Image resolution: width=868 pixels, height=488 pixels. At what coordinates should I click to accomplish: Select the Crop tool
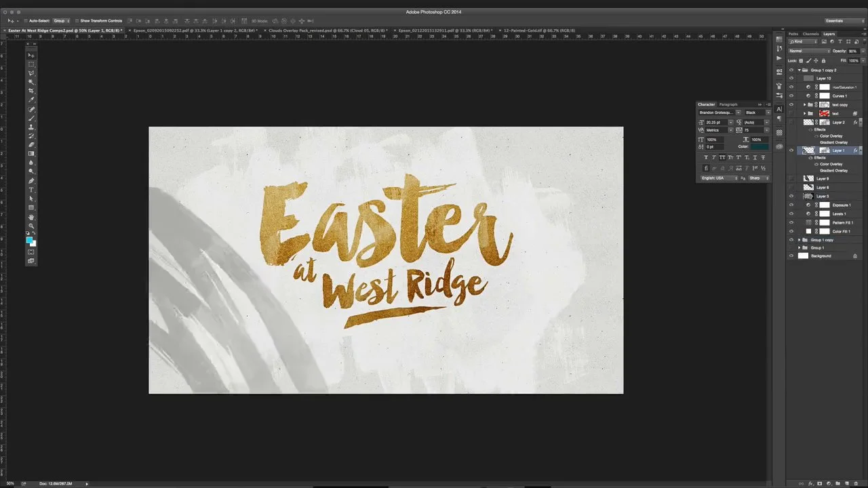pyautogui.click(x=31, y=90)
